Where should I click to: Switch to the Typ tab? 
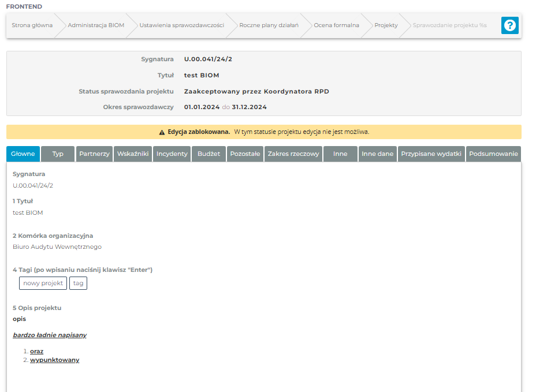click(58, 154)
